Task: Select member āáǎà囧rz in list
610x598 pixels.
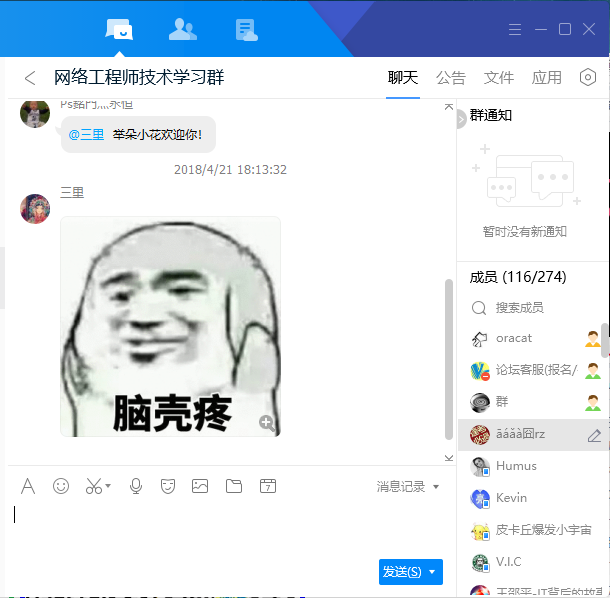Action: (534, 435)
